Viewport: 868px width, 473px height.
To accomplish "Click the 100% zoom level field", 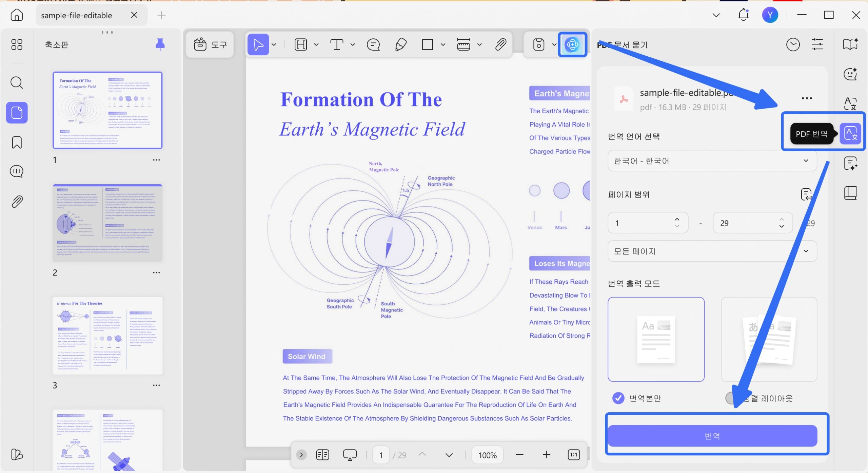I will (487, 455).
